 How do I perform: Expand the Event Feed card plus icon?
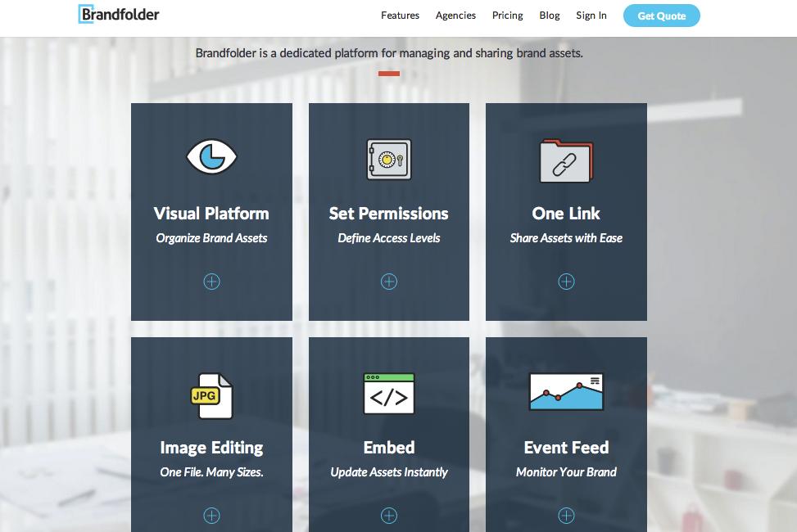566,516
